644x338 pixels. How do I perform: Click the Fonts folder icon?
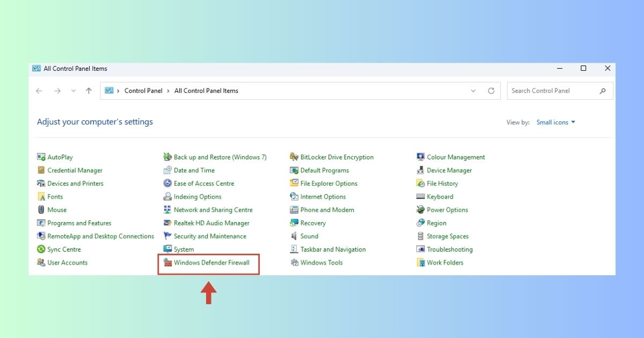point(41,197)
